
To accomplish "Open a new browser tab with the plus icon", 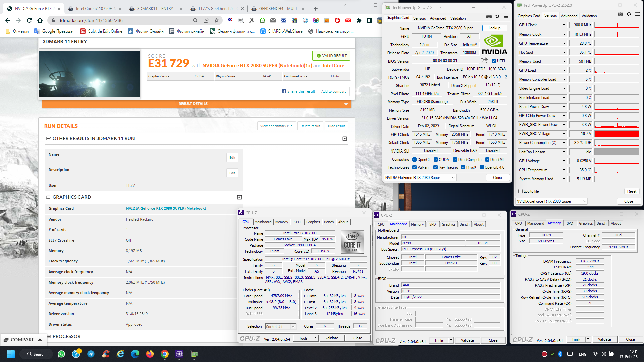I will (x=316, y=9).
